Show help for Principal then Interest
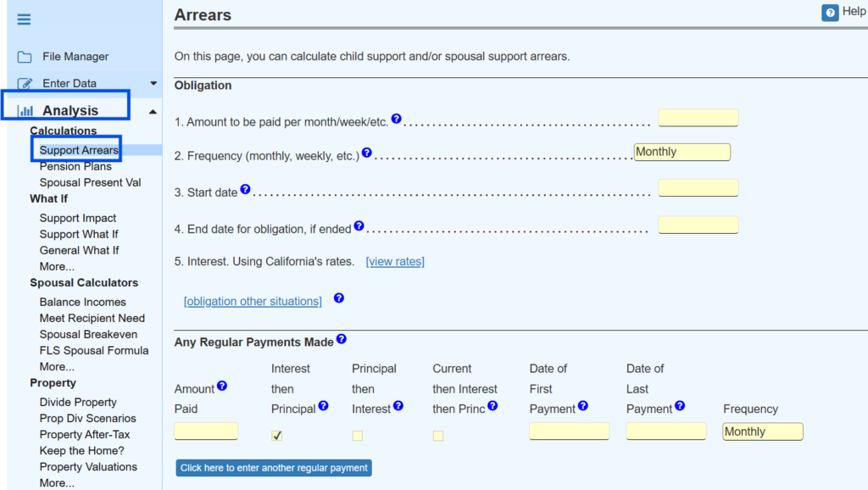The width and height of the screenshot is (868, 490). click(398, 406)
